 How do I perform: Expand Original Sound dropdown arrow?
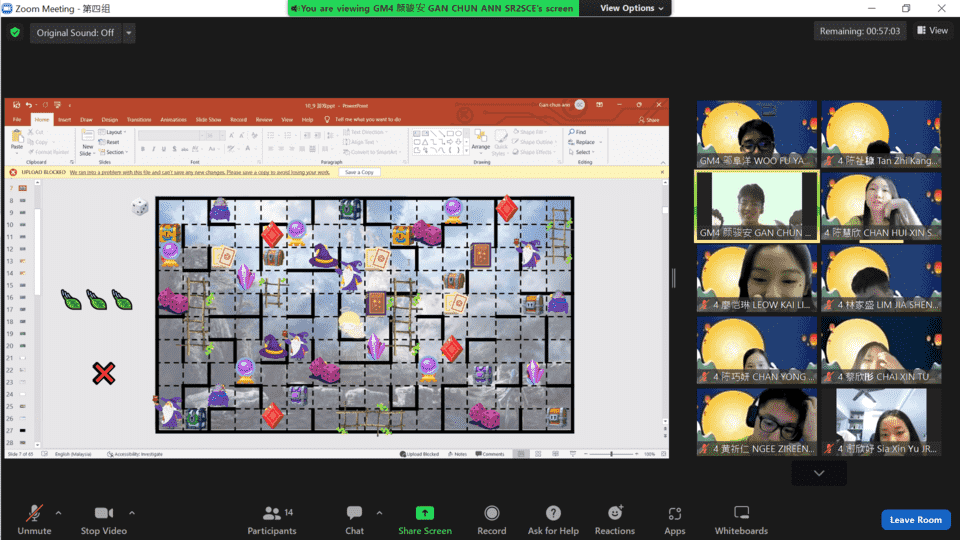(x=129, y=32)
